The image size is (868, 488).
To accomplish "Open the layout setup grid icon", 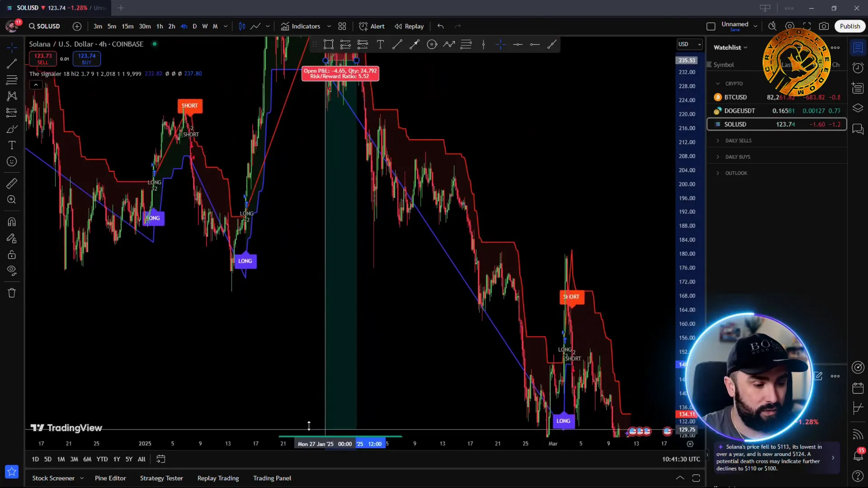I will 342,26.
